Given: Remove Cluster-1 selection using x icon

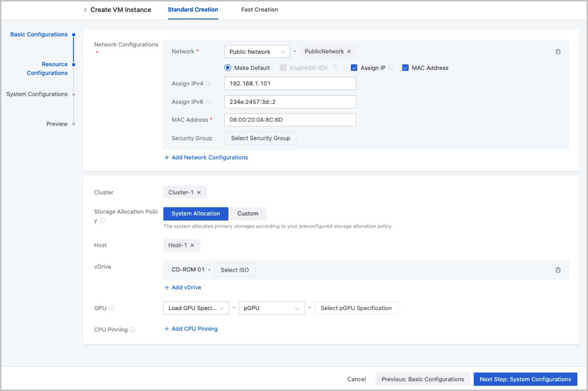Looking at the screenshot, I should tap(199, 193).
